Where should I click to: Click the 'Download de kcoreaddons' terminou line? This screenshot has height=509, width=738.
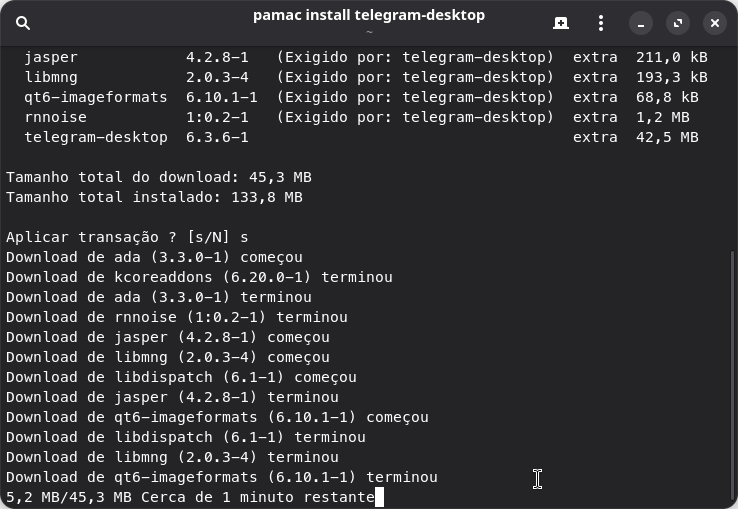(x=199, y=277)
